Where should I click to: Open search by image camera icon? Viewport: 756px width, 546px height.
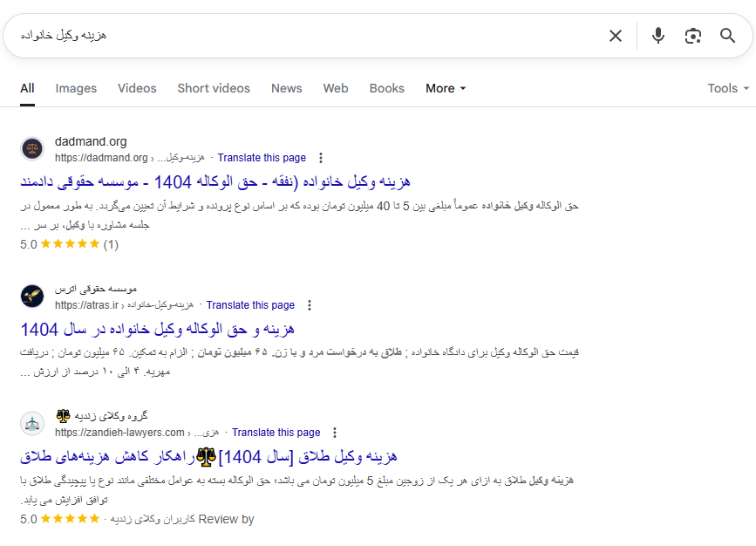coord(693,36)
